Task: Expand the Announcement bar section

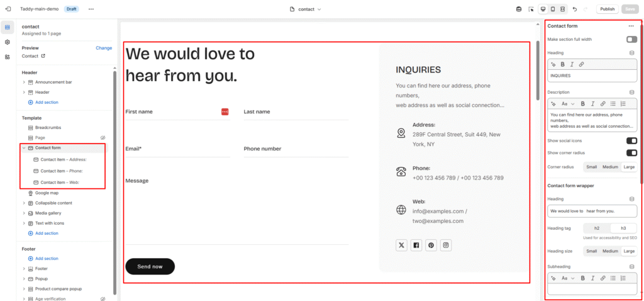Action: [24, 82]
